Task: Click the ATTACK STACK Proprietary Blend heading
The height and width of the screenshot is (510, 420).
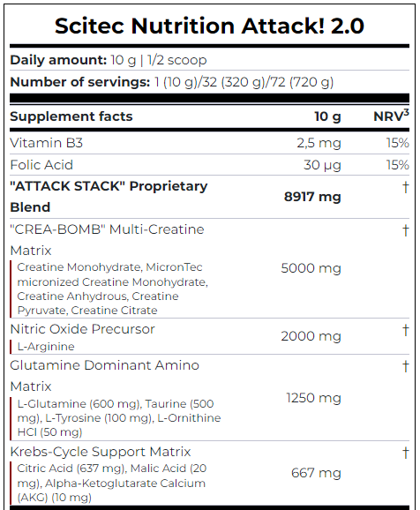Action: 109,197
